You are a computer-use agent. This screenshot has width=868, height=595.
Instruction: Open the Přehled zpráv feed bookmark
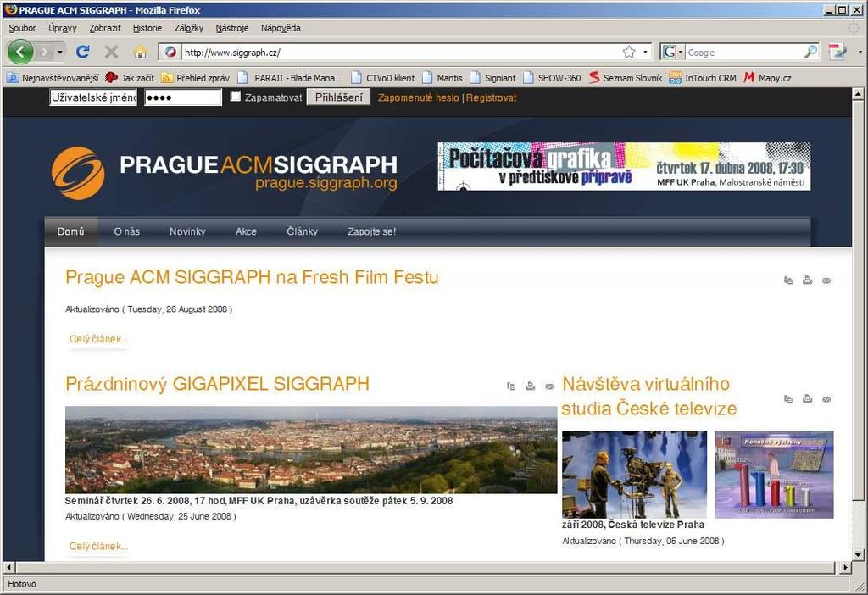point(195,78)
